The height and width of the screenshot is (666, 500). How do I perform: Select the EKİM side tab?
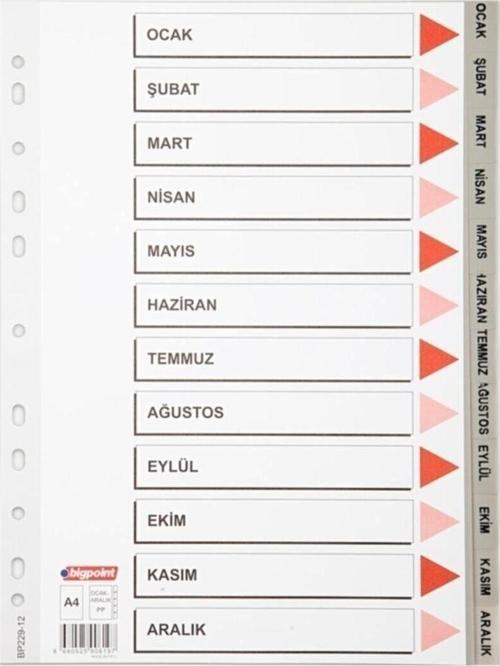pos(483,519)
